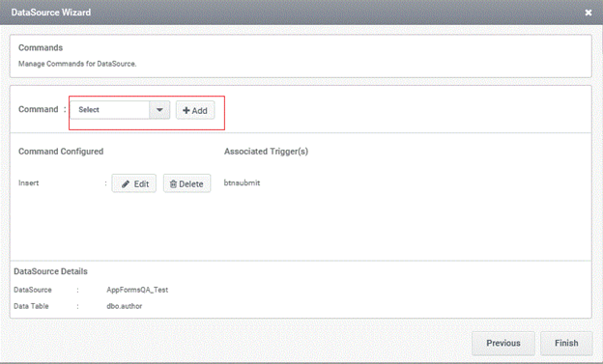Click the Command Configured heading
The height and width of the screenshot is (364, 603).
pos(61,152)
